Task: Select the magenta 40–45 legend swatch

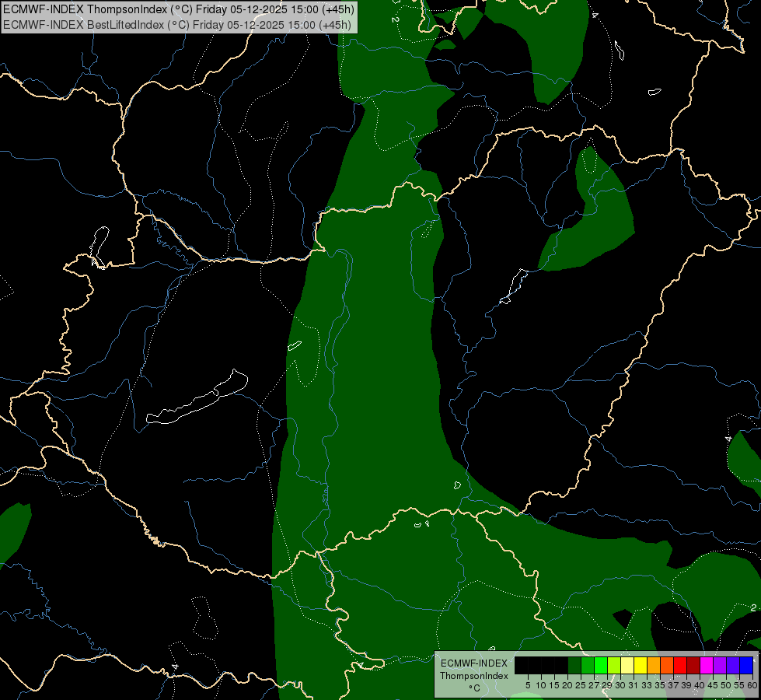Action: coord(707,665)
